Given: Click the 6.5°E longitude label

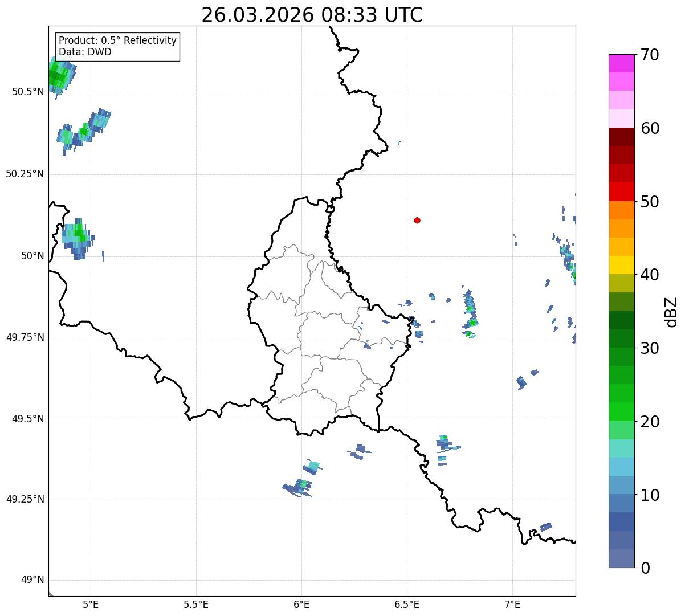Looking at the screenshot, I should 407,604.
